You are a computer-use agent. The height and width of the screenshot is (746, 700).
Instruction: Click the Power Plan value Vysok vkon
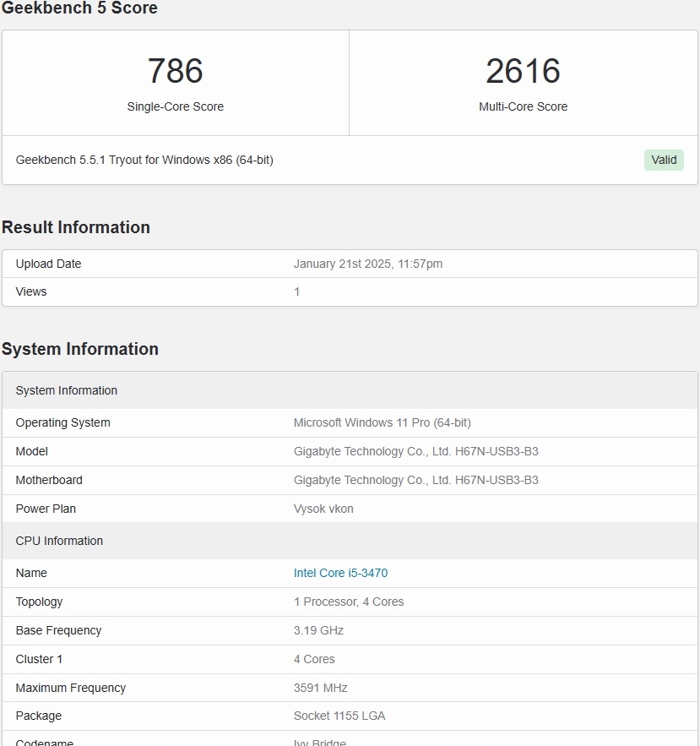323,509
